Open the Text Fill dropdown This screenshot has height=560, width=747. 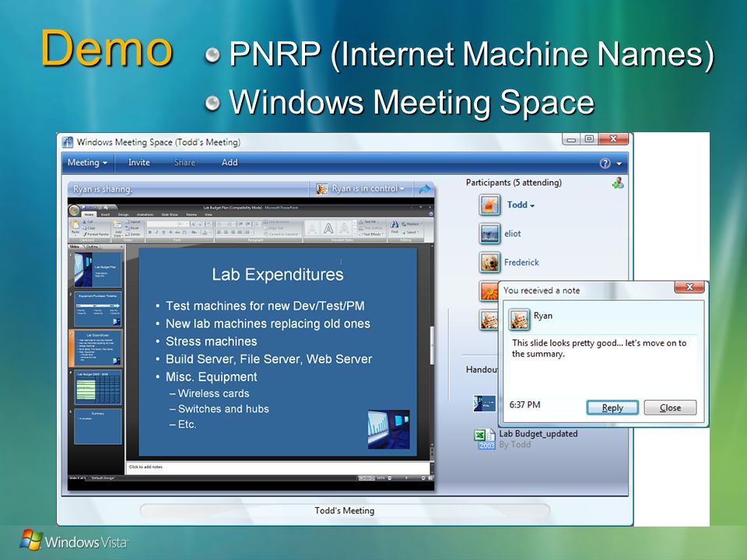370,222
